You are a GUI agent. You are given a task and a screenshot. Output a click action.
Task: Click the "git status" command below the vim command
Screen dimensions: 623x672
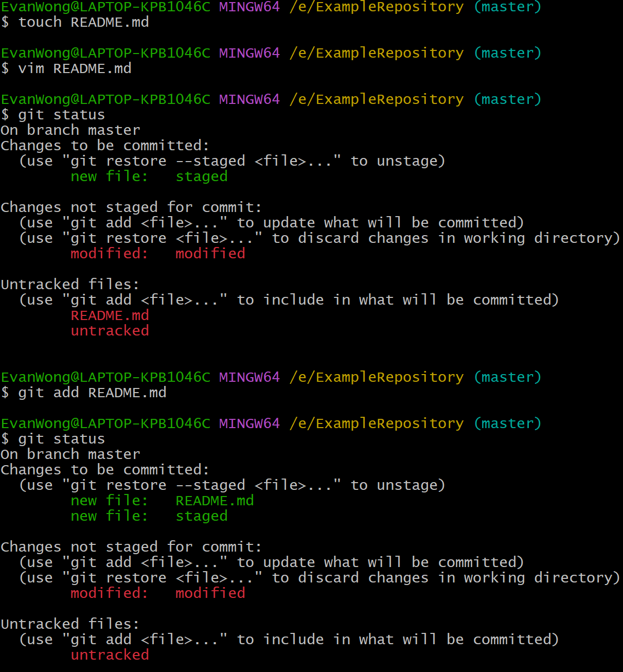[x=61, y=115]
